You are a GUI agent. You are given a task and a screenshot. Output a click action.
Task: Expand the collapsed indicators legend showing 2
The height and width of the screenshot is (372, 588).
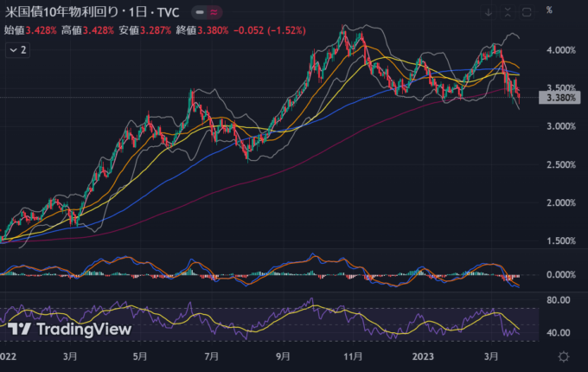pos(17,50)
